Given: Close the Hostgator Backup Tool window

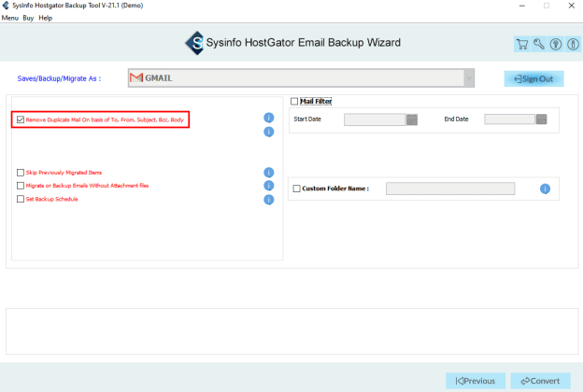Looking at the screenshot, I should tap(572, 6).
